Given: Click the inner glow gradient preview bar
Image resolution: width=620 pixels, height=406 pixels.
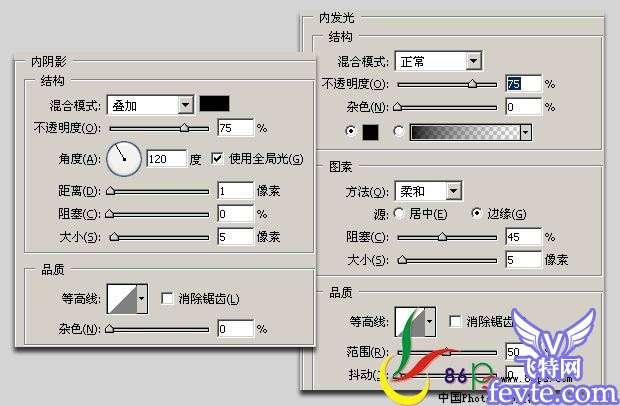Looking at the screenshot, I should coord(465,132).
